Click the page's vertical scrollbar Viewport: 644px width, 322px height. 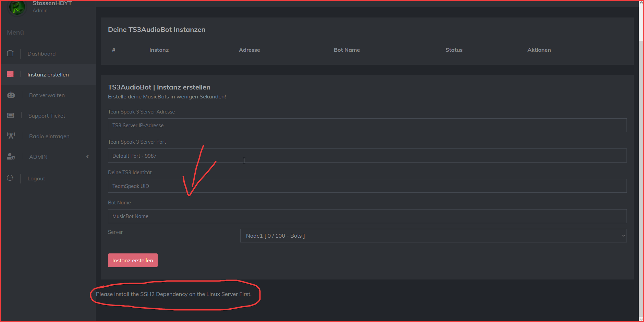tap(641, 171)
